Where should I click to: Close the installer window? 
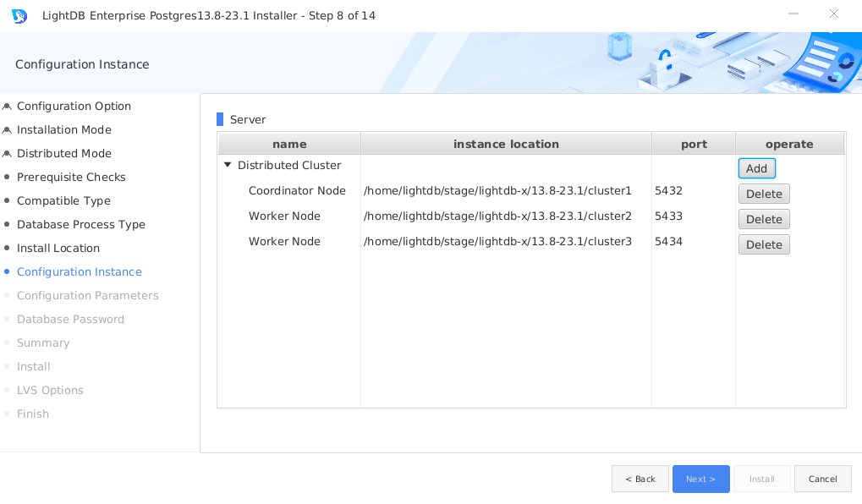coord(834,14)
